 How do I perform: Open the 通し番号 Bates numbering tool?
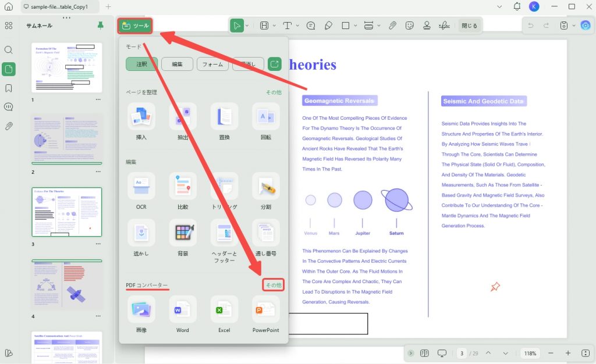pyautogui.click(x=265, y=238)
